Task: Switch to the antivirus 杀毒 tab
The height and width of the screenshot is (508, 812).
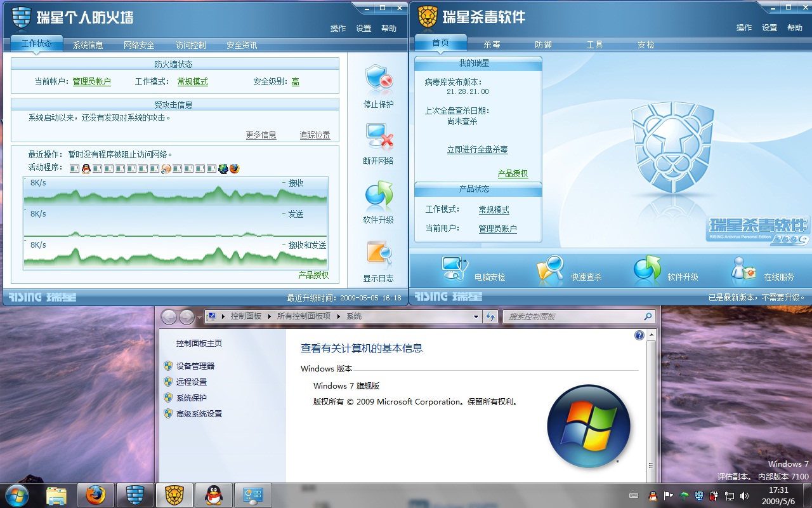Action: point(492,44)
